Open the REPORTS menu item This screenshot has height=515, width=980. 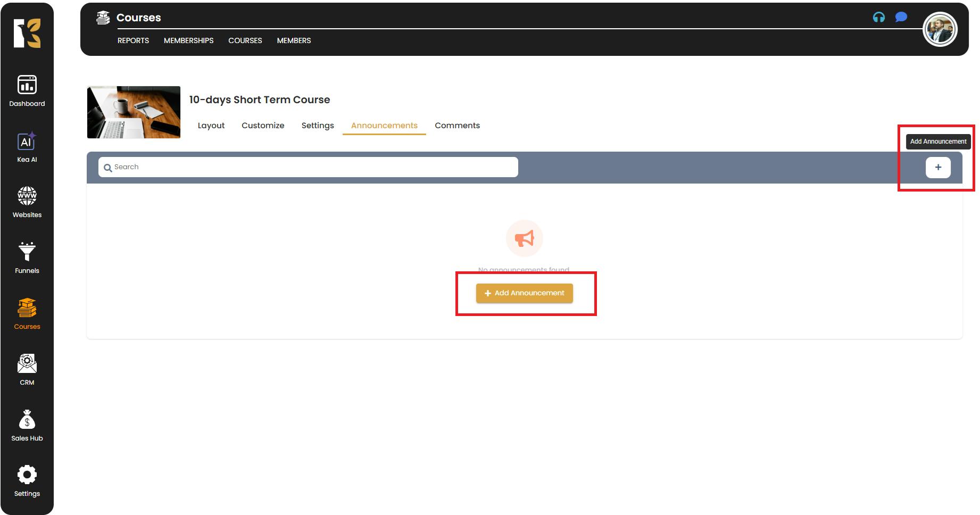(x=133, y=40)
